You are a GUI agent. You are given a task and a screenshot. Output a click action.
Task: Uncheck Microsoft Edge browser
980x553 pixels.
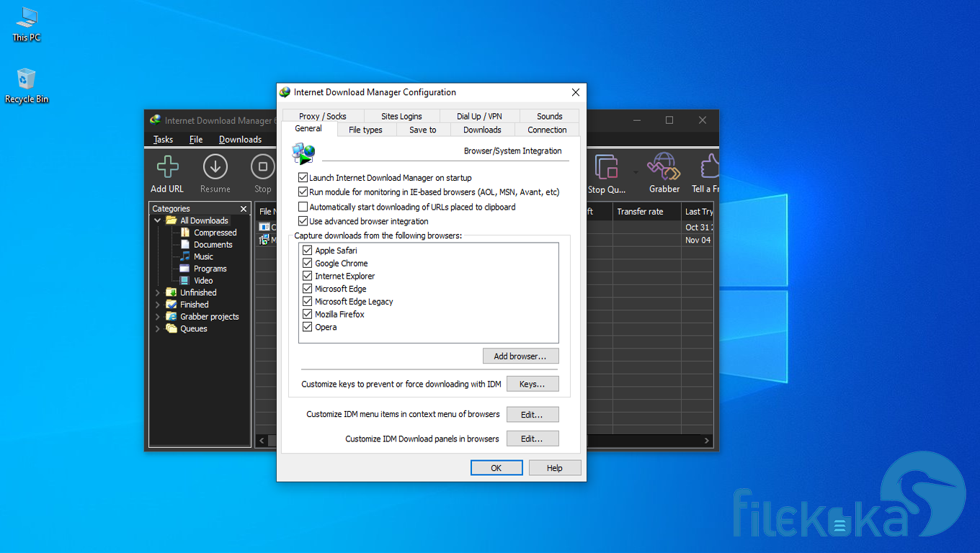tap(308, 289)
